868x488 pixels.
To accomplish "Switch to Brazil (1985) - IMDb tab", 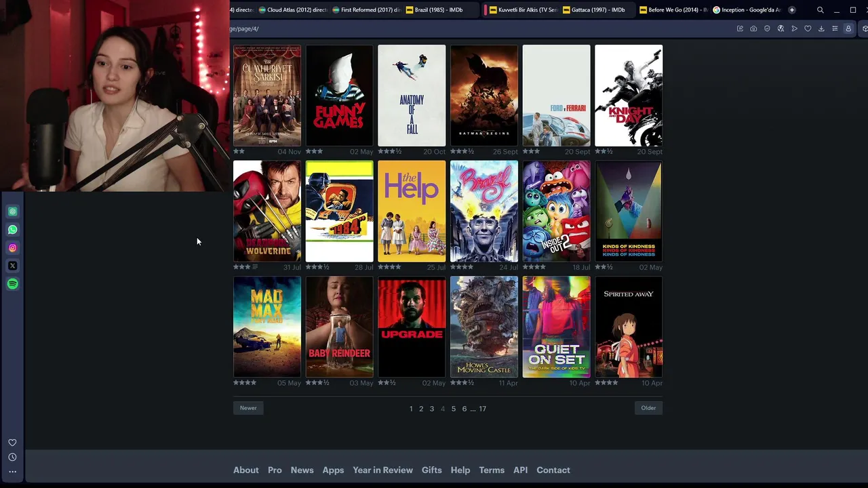I will pyautogui.click(x=441, y=9).
